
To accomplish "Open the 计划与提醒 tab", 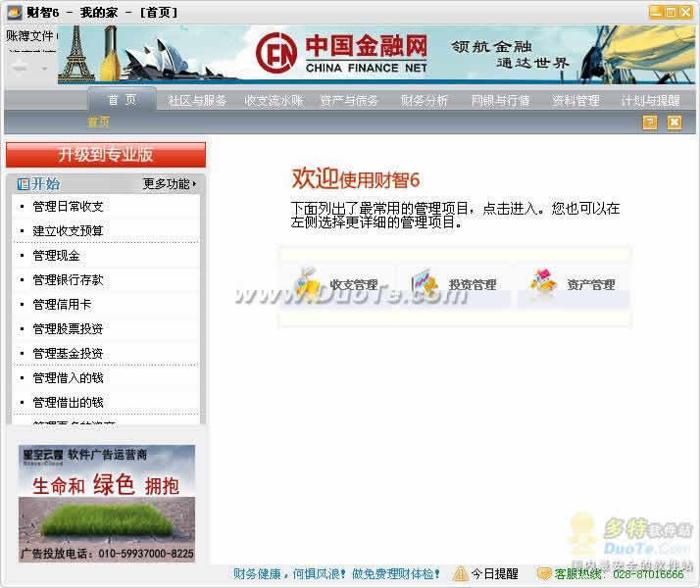I will click(x=650, y=101).
